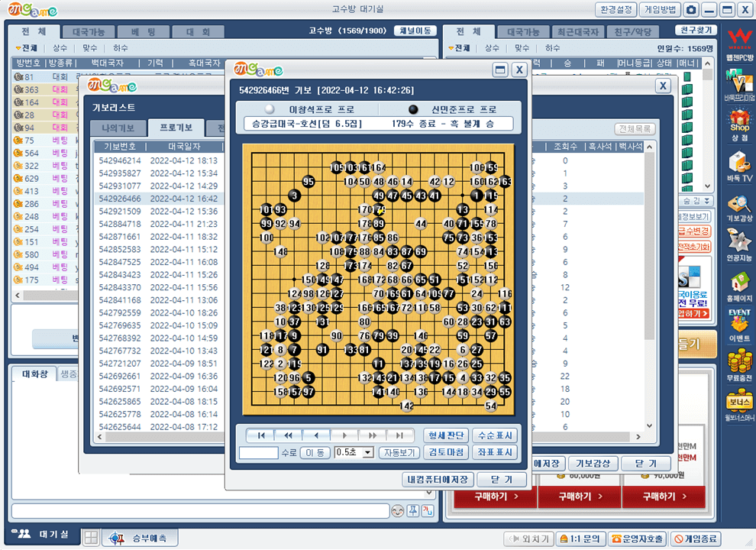Click the 웹젠PC방 logo icon

740,45
